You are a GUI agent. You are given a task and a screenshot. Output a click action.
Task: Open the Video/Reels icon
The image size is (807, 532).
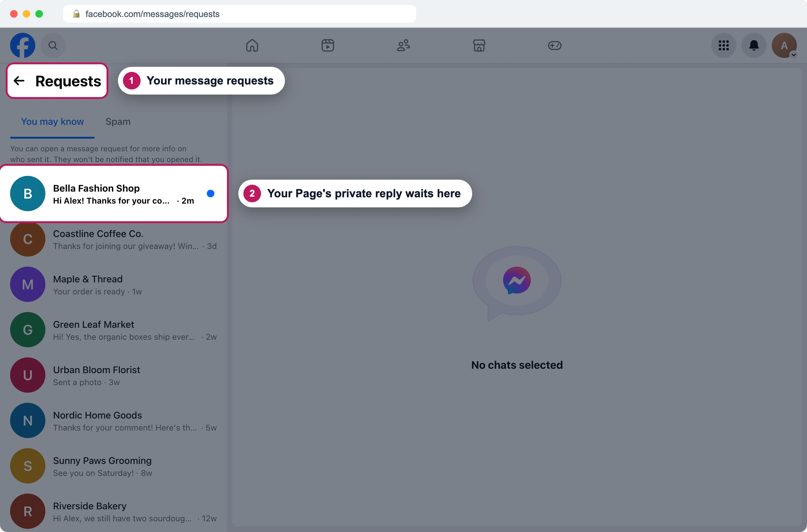pyautogui.click(x=328, y=45)
